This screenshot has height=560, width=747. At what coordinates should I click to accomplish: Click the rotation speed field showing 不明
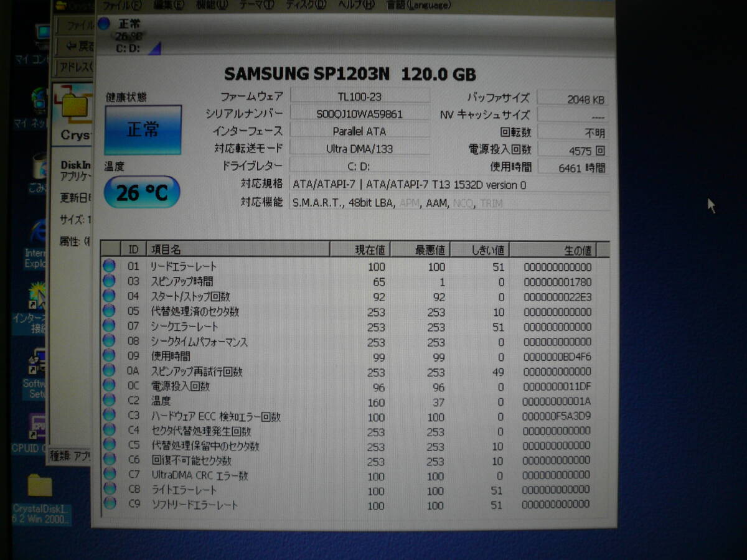point(572,133)
